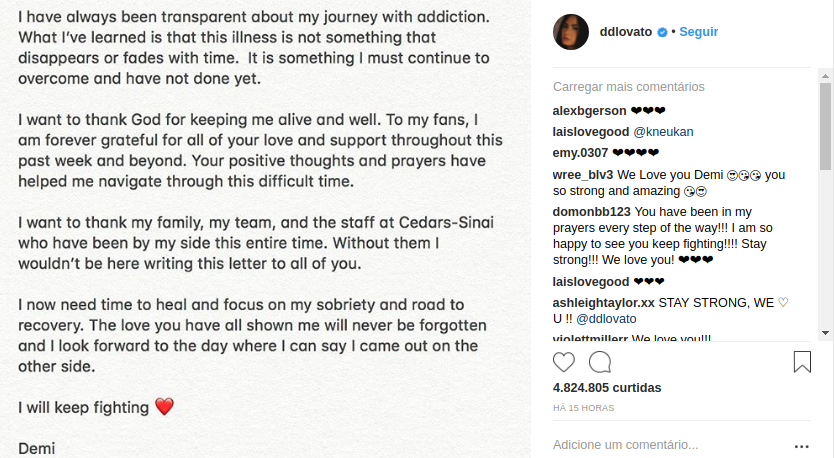The height and width of the screenshot is (458, 834).
Task: Open the ddlovato username link in the header
Action: pos(625,32)
